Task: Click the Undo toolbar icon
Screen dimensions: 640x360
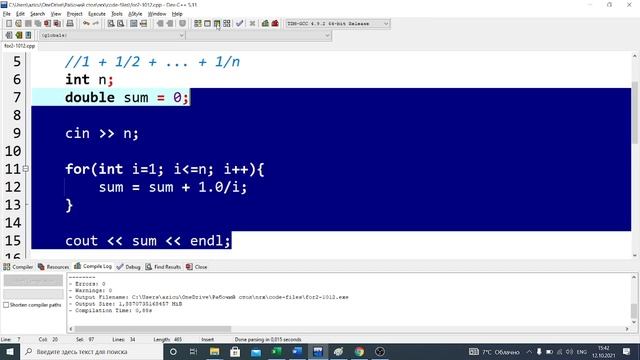Action: click(x=86, y=24)
